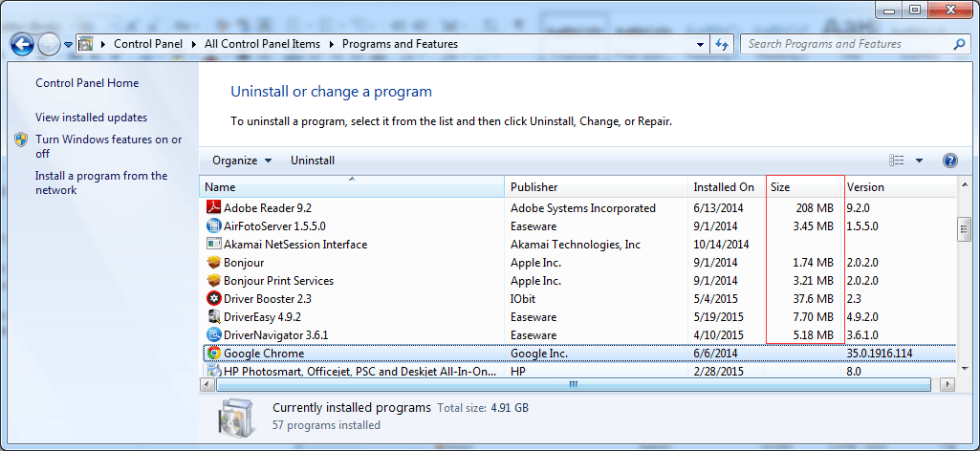Sort programs by Installed On column
This screenshot has height=451, width=980.
point(725,187)
